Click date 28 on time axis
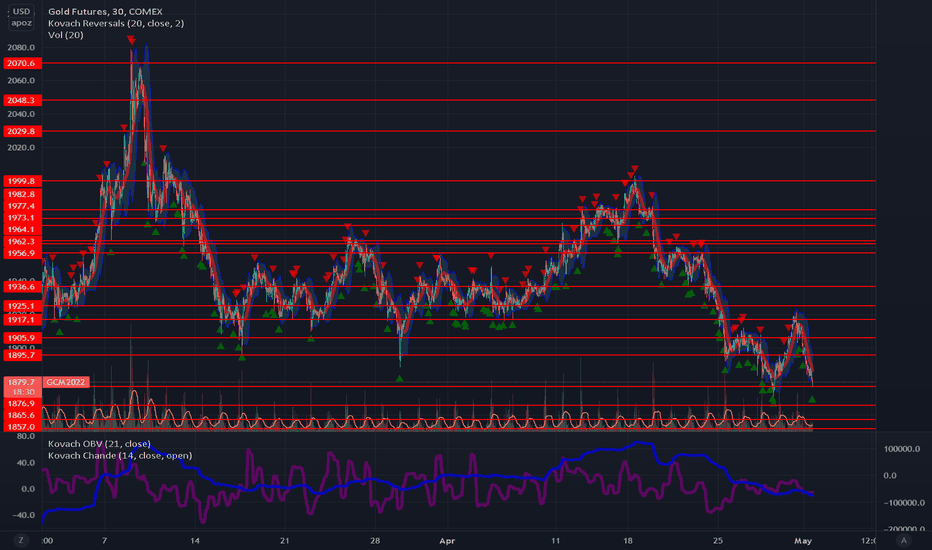This screenshot has height=550, width=932. [375, 540]
